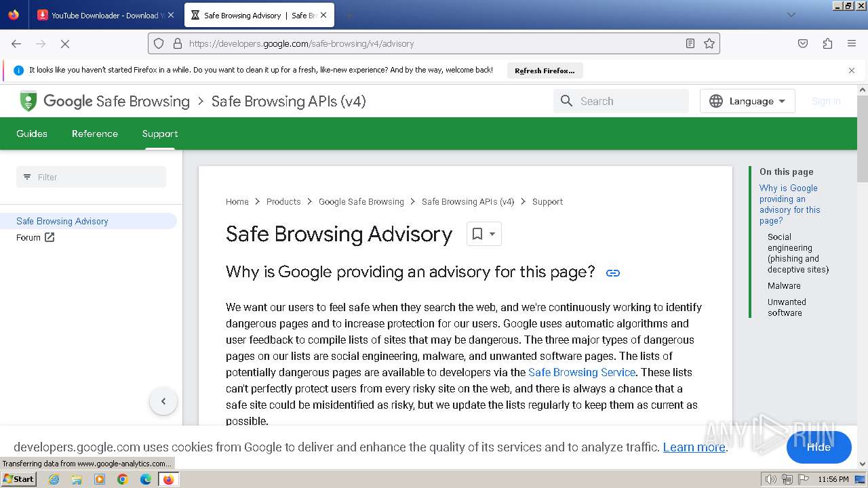Click the sidebar Filter field

91,177
